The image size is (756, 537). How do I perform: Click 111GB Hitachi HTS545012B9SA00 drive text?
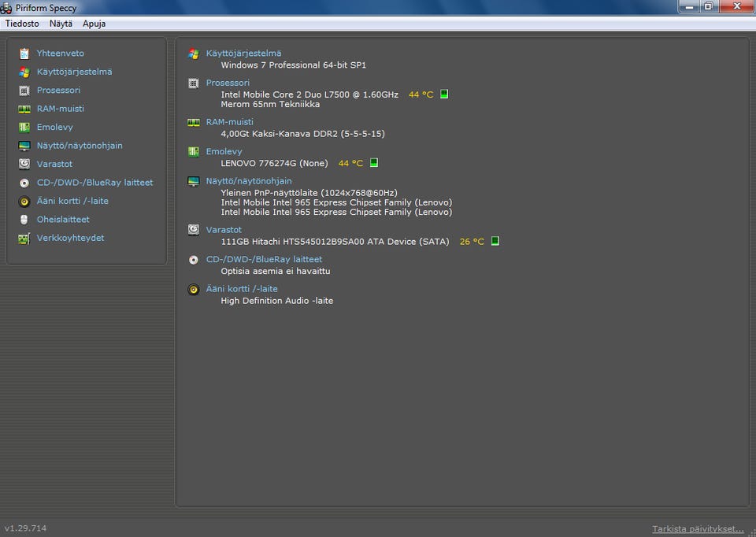(335, 242)
